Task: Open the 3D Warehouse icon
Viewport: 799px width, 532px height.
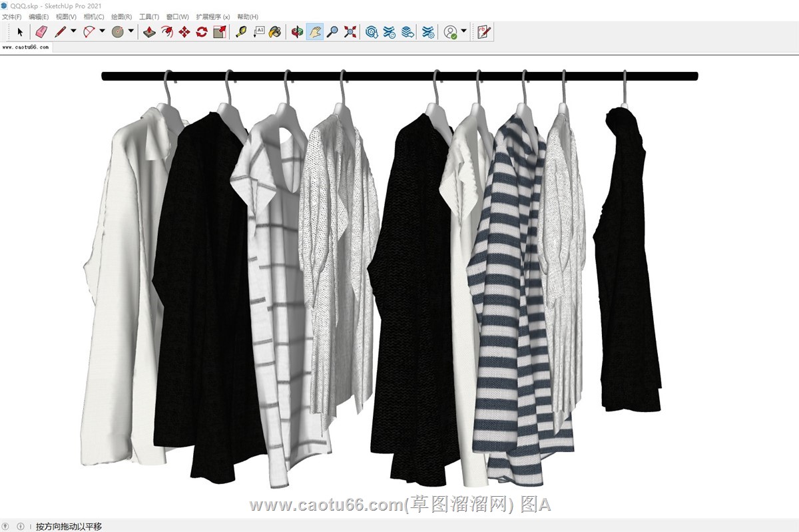Action: point(372,31)
